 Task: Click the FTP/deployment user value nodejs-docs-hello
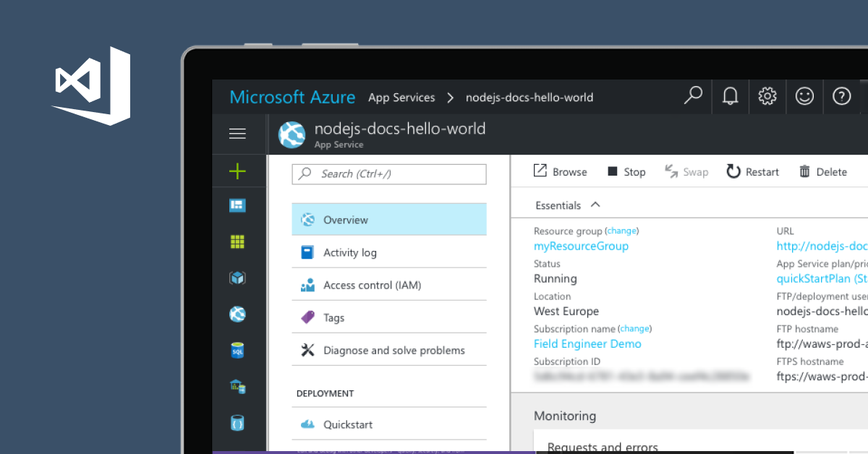tap(822, 312)
